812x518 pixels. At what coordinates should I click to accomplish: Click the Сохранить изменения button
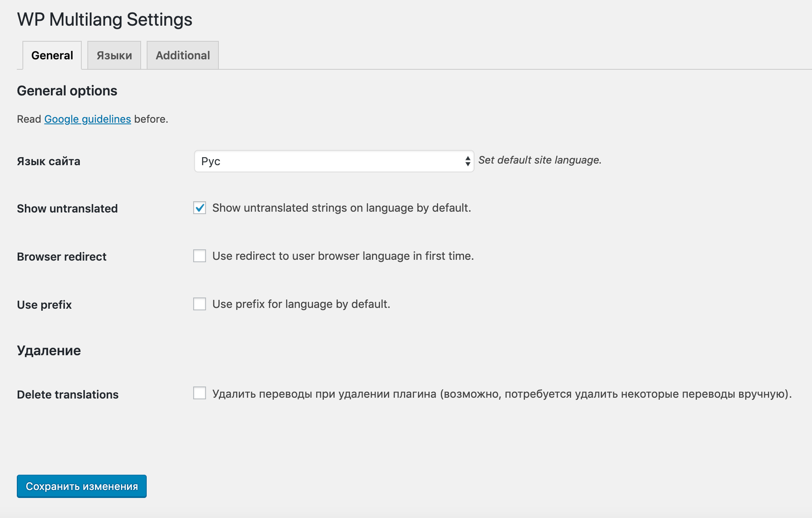click(x=82, y=486)
